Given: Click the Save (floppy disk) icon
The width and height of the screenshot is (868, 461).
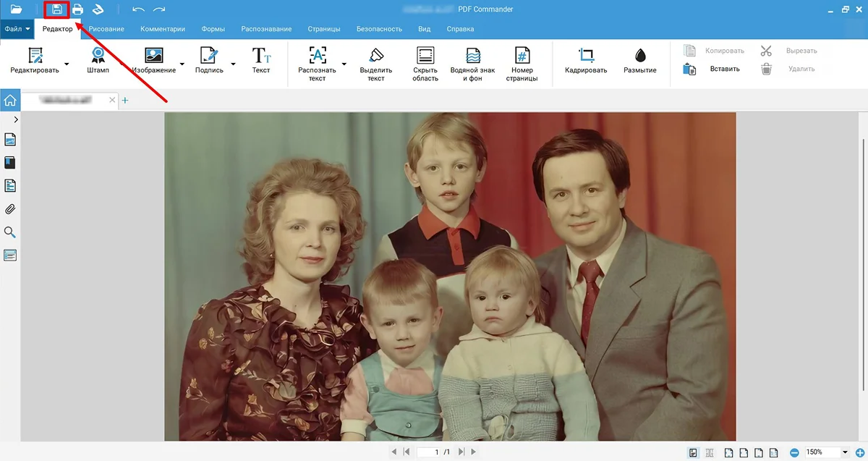Looking at the screenshot, I should pyautogui.click(x=57, y=9).
